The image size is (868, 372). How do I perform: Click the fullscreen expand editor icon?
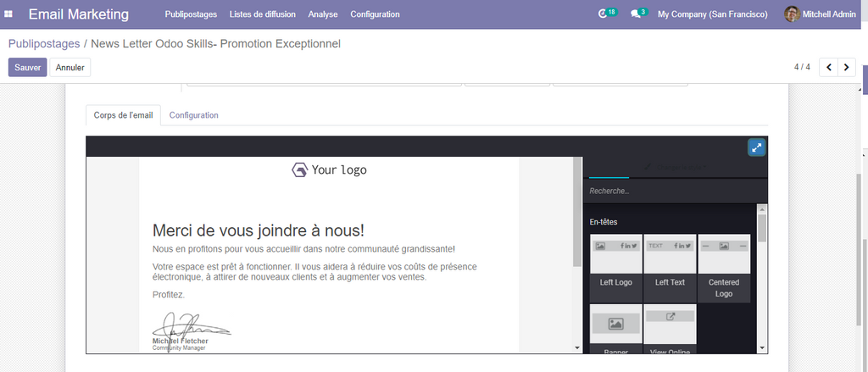756,147
